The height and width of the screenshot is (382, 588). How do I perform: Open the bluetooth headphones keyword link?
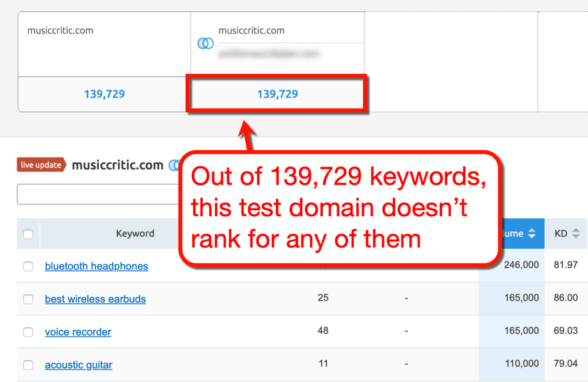coord(96,266)
